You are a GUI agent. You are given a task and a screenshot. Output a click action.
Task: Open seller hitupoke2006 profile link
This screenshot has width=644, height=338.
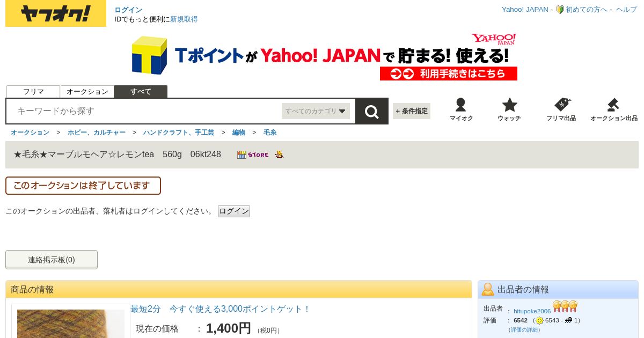tap(532, 311)
